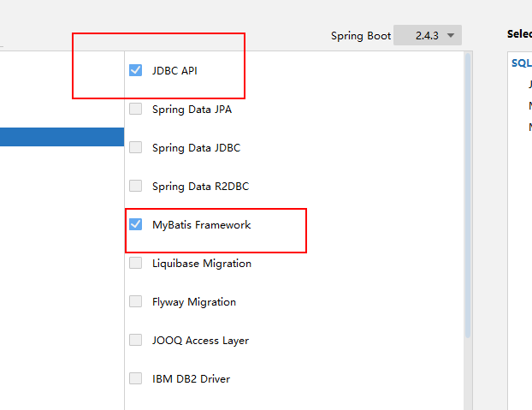Click SQL group in selected dependencies
This screenshot has width=532, height=410.
tap(521, 62)
